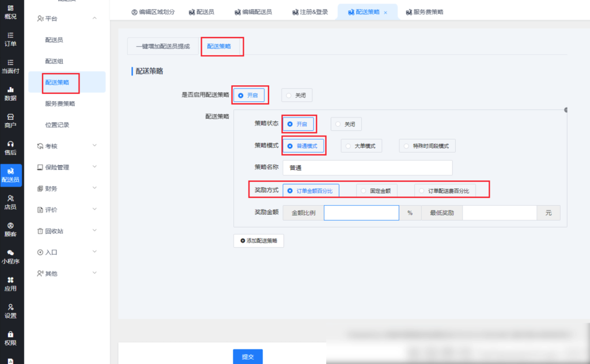Screen dimensions: 590x364
Task: Select 关闭 for 是否启用配送策略
Action: pyautogui.click(x=297, y=96)
